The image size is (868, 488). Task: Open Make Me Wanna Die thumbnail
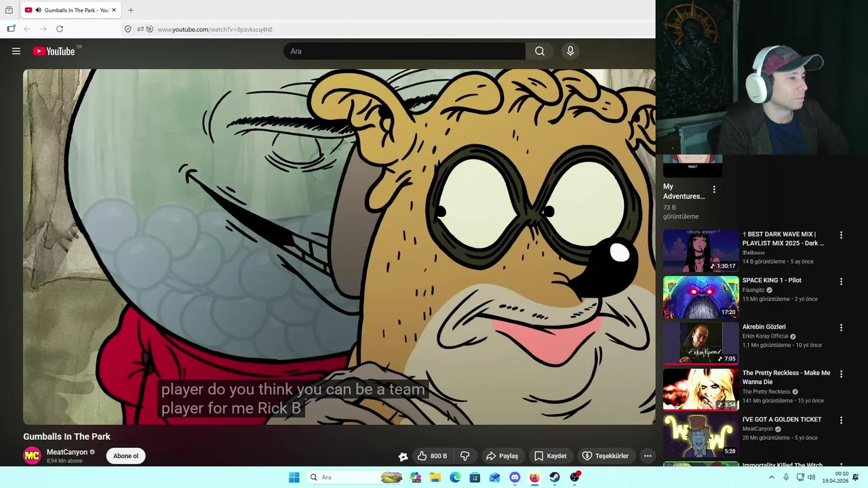click(x=701, y=390)
